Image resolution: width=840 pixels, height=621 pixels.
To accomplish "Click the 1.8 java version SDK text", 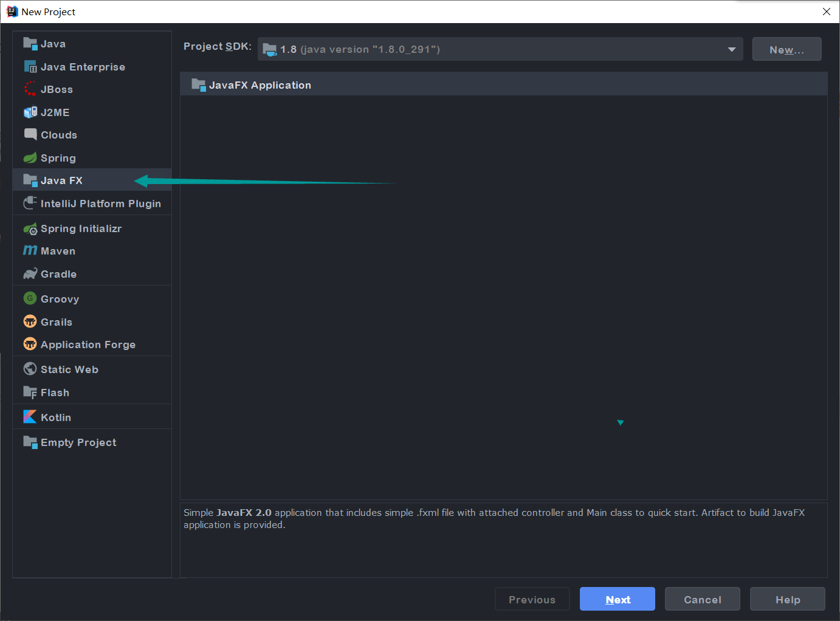I will pos(360,49).
